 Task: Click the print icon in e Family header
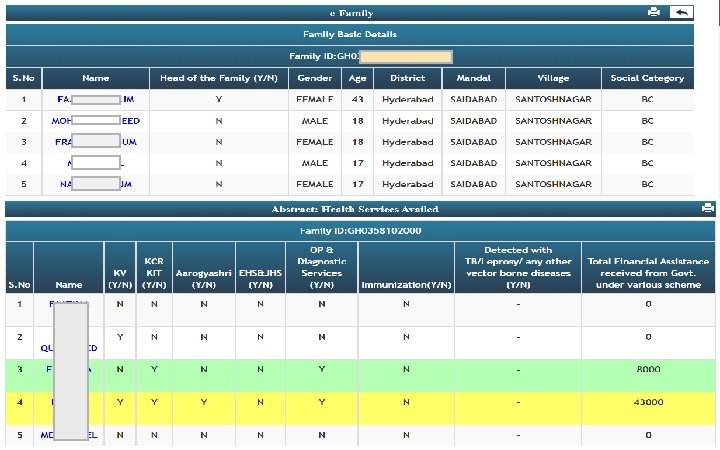(x=653, y=12)
